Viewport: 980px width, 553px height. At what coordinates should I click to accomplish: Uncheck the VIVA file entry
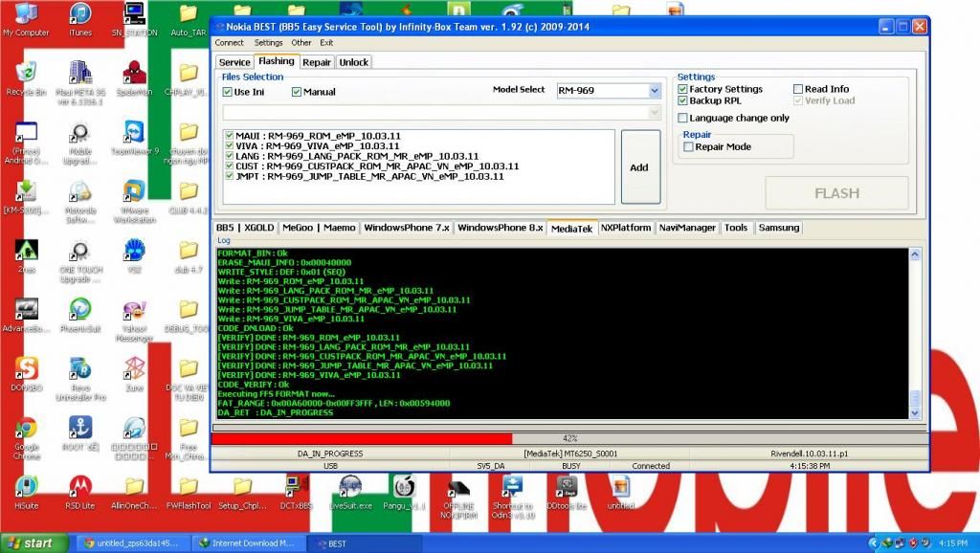[x=230, y=145]
